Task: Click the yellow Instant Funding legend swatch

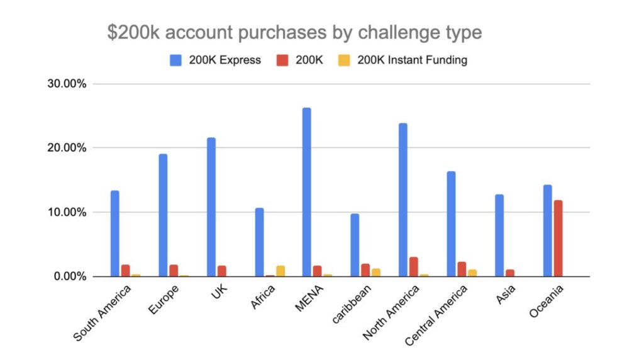Action: coord(345,60)
